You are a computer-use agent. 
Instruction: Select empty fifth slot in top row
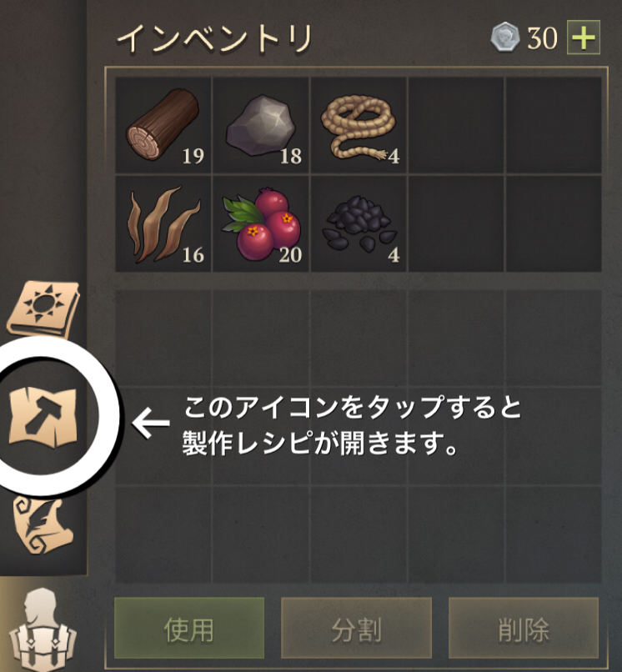tap(554, 125)
